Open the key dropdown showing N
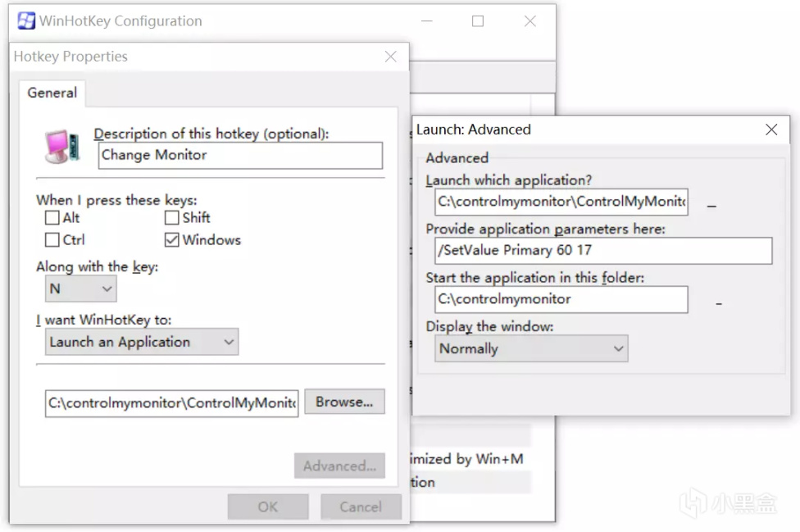800x532 pixels. (x=80, y=289)
